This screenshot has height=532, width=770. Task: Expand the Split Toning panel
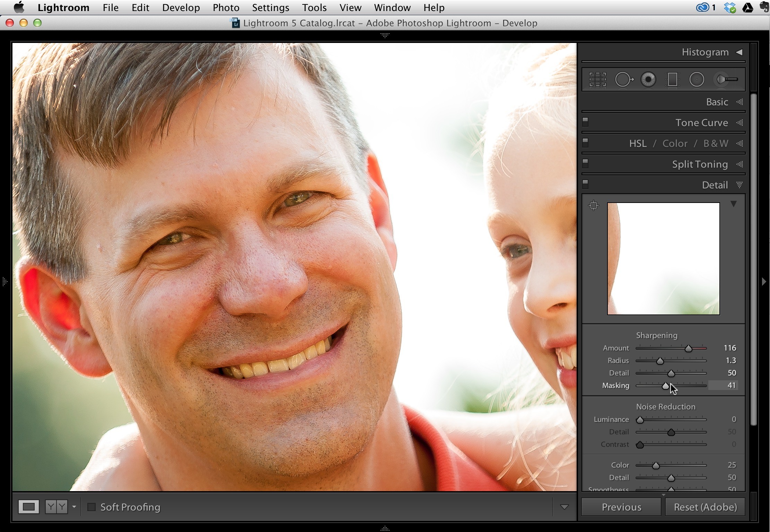click(740, 164)
